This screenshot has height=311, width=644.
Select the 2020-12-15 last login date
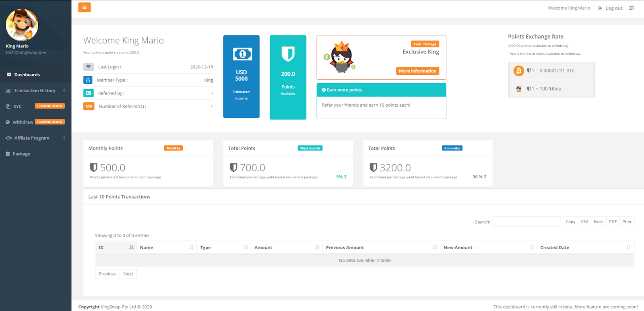202,67
